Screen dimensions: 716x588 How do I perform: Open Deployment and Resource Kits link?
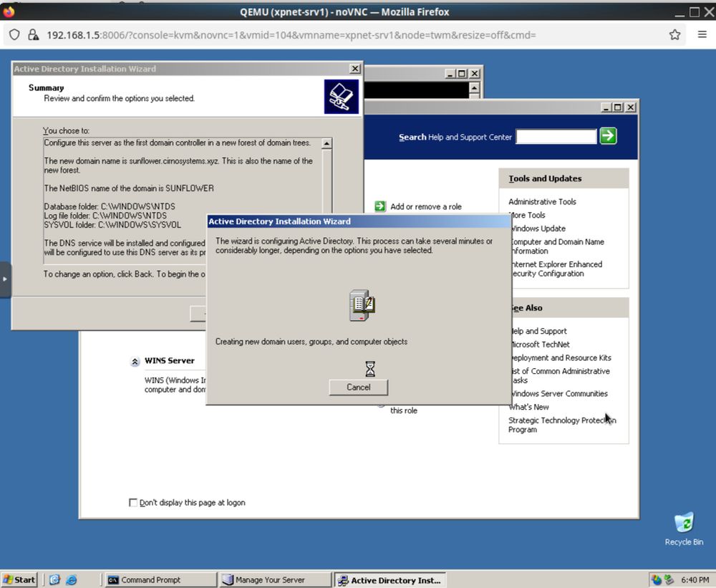click(x=561, y=357)
